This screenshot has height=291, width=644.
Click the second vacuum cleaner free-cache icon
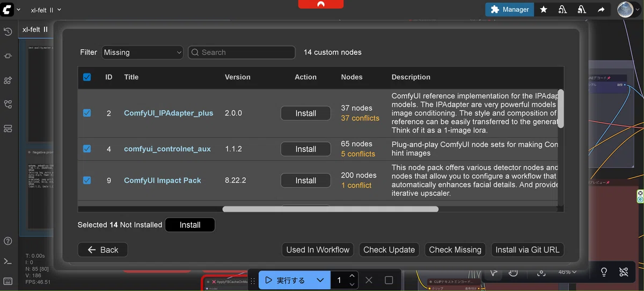(x=582, y=10)
